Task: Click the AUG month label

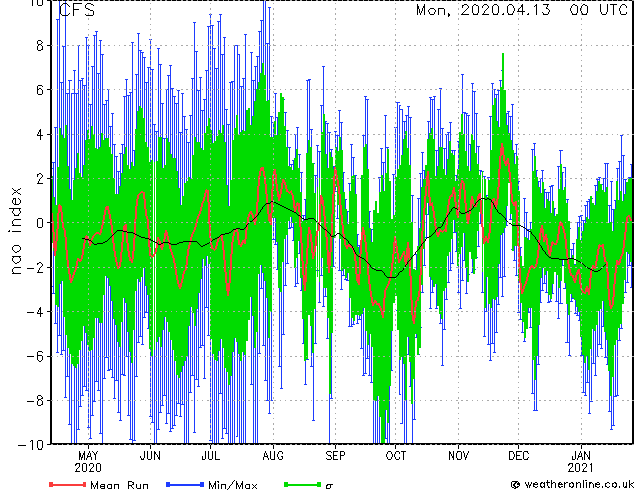Action: coord(273,456)
